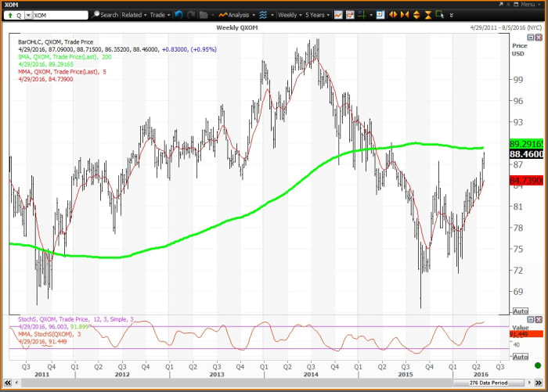Open the Weekly interval dropdown

(290, 15)
